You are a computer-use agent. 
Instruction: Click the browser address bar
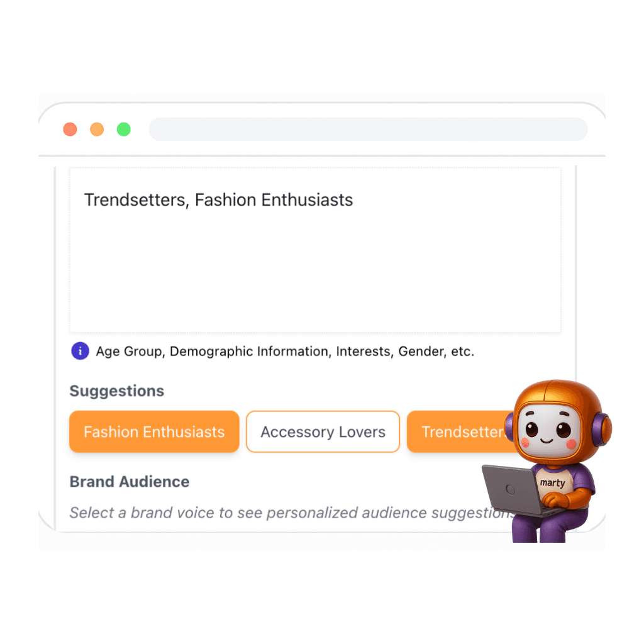[368, 129]
